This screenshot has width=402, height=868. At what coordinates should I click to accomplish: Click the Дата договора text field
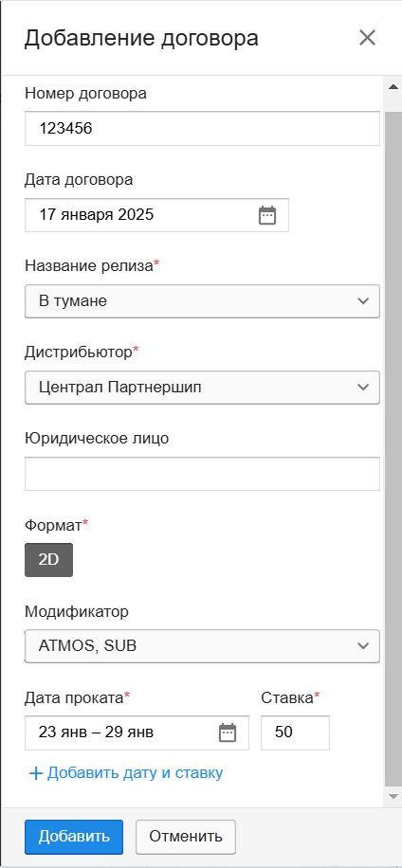tap(156, 215)
